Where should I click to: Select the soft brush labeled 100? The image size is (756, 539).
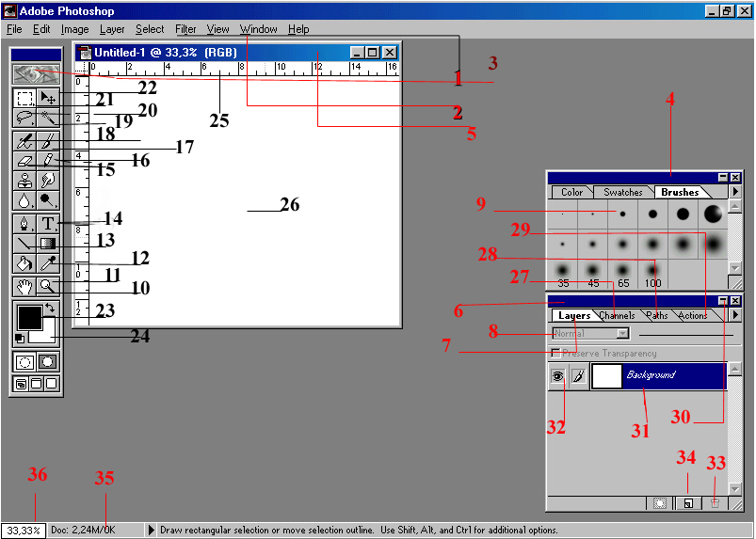[652, 275]
